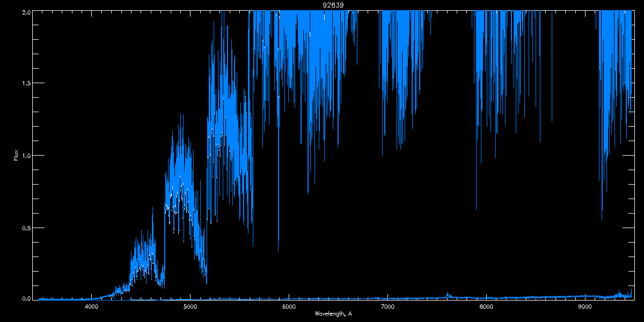
Task: Click the small emission bump near 7600 Angstroms
Action: pos(448,295)
